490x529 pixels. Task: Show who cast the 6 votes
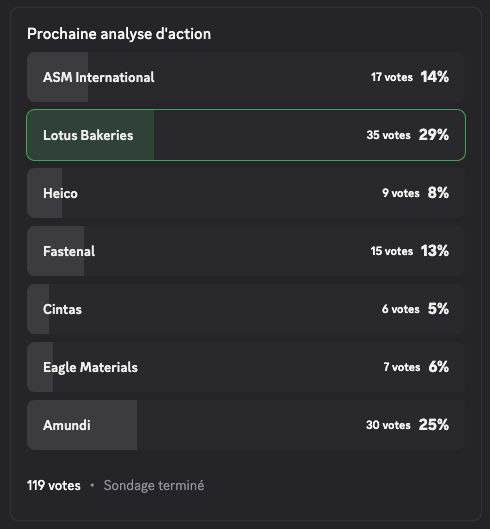click(x=401, y=309)
